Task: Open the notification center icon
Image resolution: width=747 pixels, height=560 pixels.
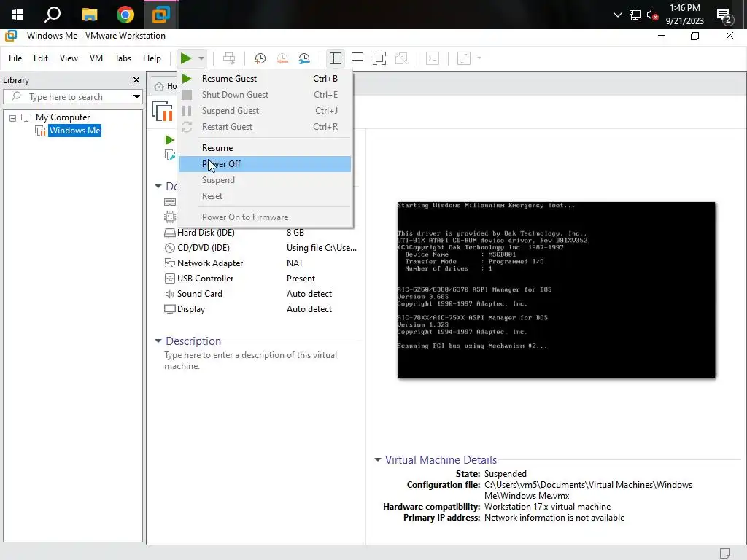Action: (x=724, y=16)
